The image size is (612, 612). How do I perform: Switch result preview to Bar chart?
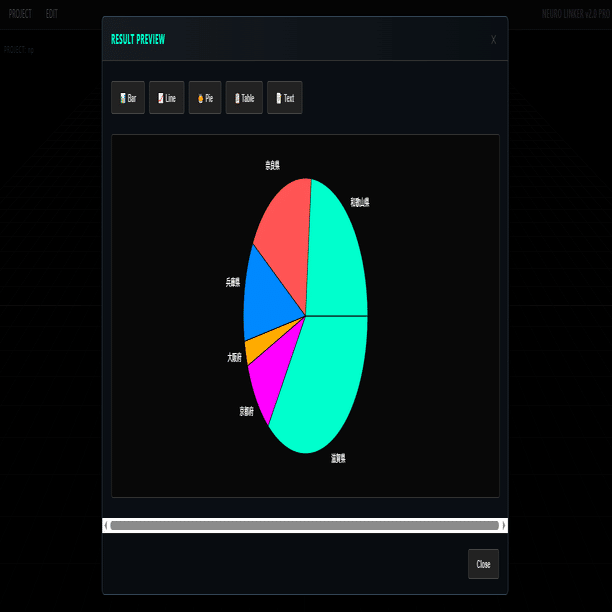point(128,98)
